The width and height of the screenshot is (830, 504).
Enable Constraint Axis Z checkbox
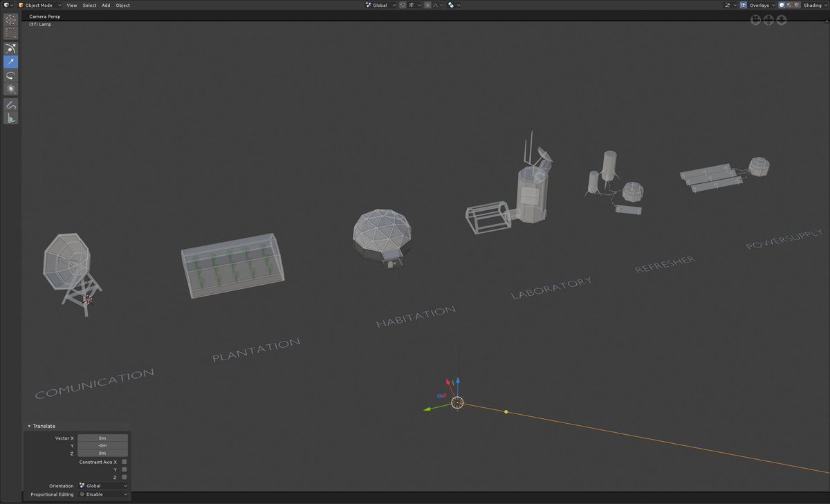tap(124, 477)
